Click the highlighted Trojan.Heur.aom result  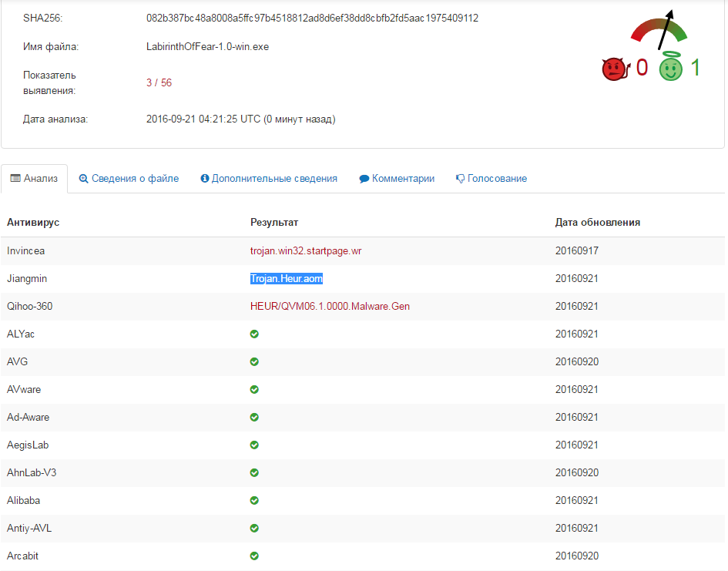[x=286, y=278]
